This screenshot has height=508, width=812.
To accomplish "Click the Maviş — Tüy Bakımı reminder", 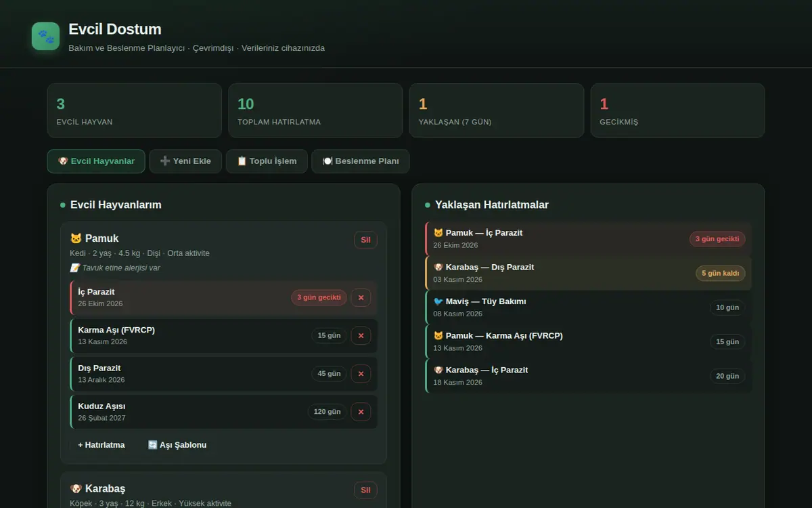I will click(589, 308).
